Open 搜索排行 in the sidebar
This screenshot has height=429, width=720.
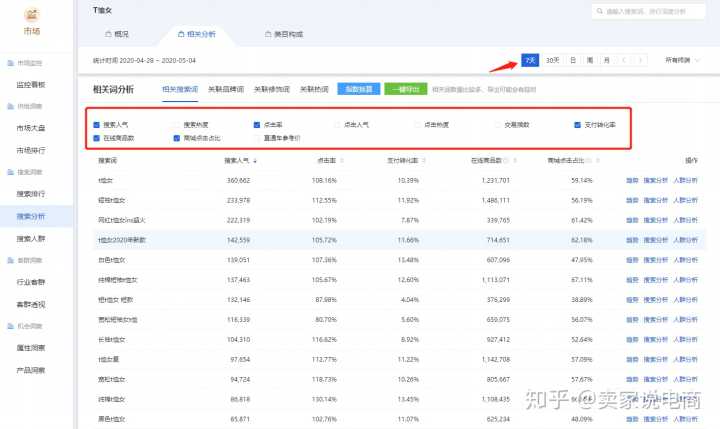[31, 194]
